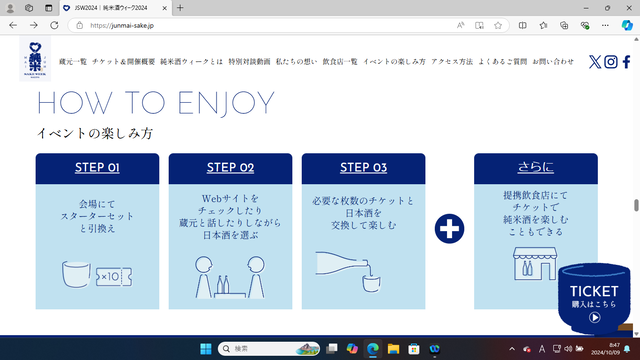Add page to favorites with star icon
The height and width of the screenshot is (360, 640).
[x=498, y=25]
